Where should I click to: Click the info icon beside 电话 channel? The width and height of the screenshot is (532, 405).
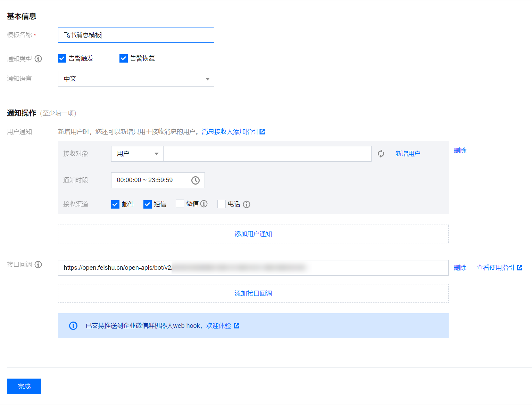pos(247,204)
